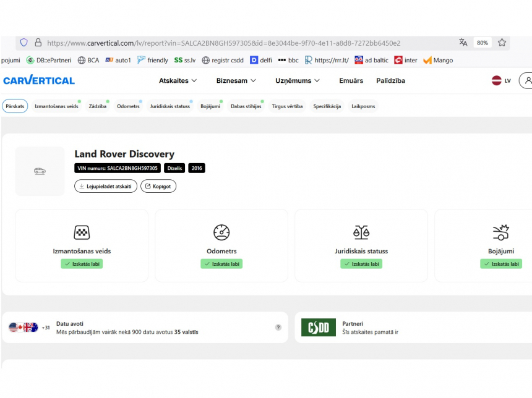Click the Juridiskais statuss scales icon
This screenshot has height=398, width=532.
[x=361, y=232]
